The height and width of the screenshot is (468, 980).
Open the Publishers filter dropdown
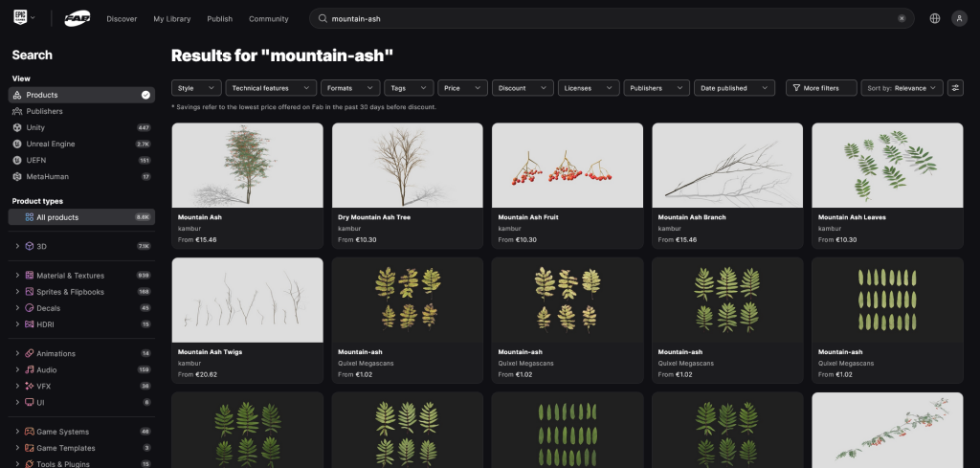657,88
